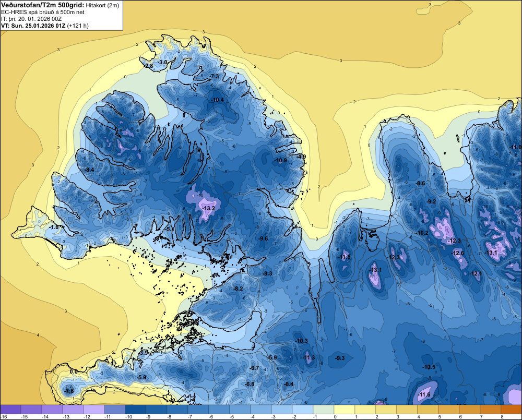Click the '-16' legend scale label
Image resolution: width=522 pixels, height=420 pixels.
point(4,417)
